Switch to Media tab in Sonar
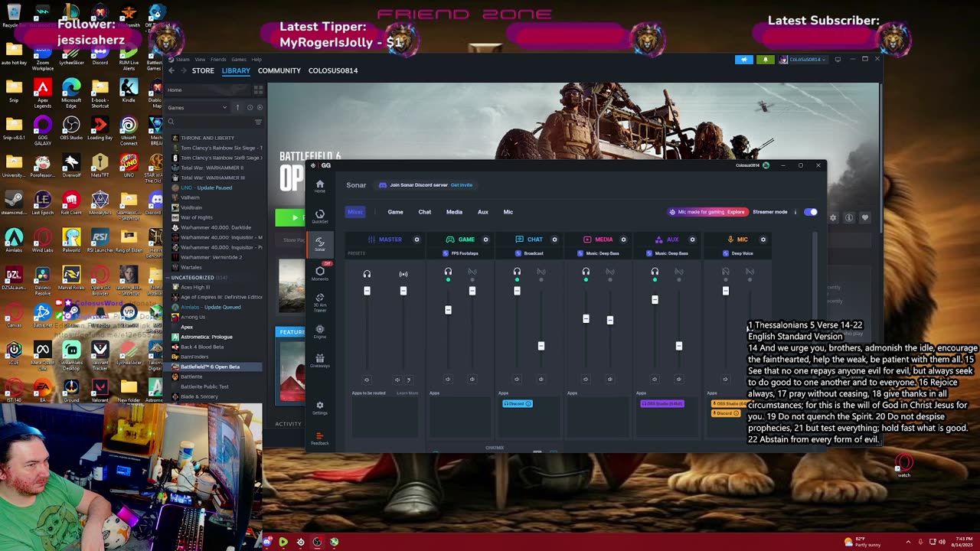 (x=454, y=212)
